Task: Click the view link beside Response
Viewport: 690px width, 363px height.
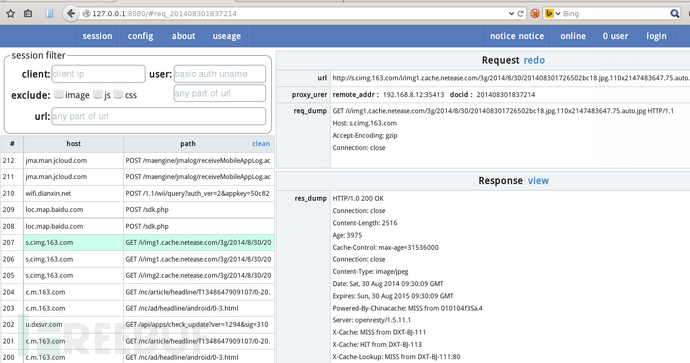Action: coord(539,180)
